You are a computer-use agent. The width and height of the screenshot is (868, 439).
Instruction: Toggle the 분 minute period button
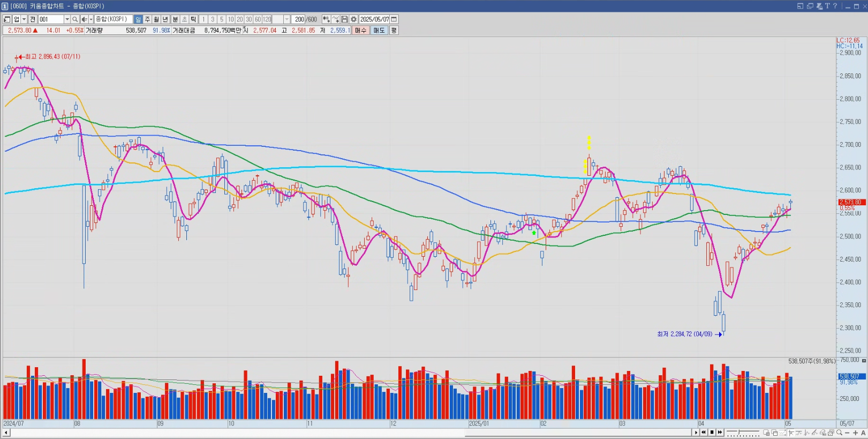[175, 19]
